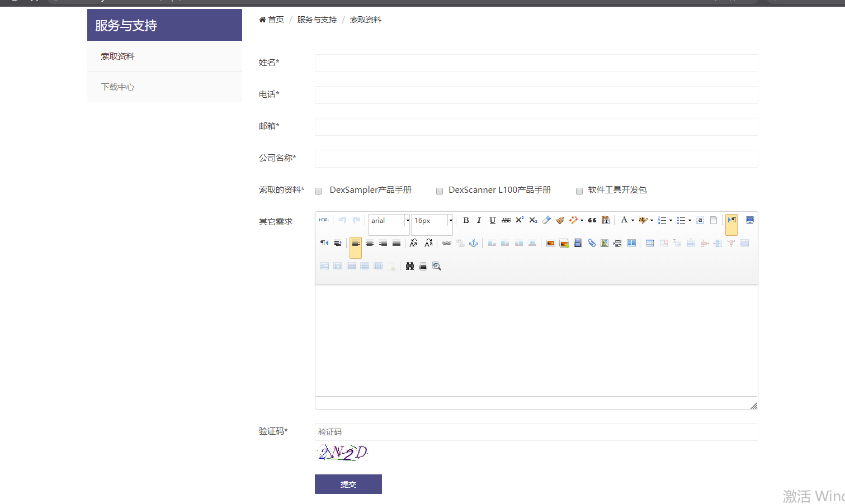
Task: Click the paste as plain text icon
Action: point(605,220)
